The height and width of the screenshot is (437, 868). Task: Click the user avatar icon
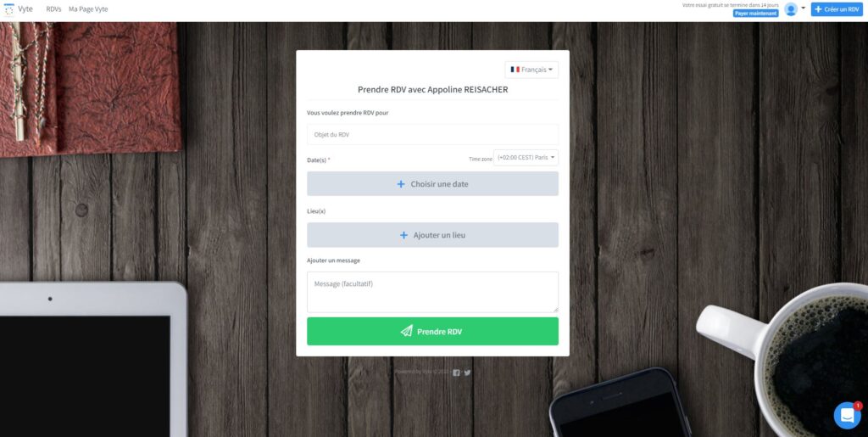(x=791, y=9)
